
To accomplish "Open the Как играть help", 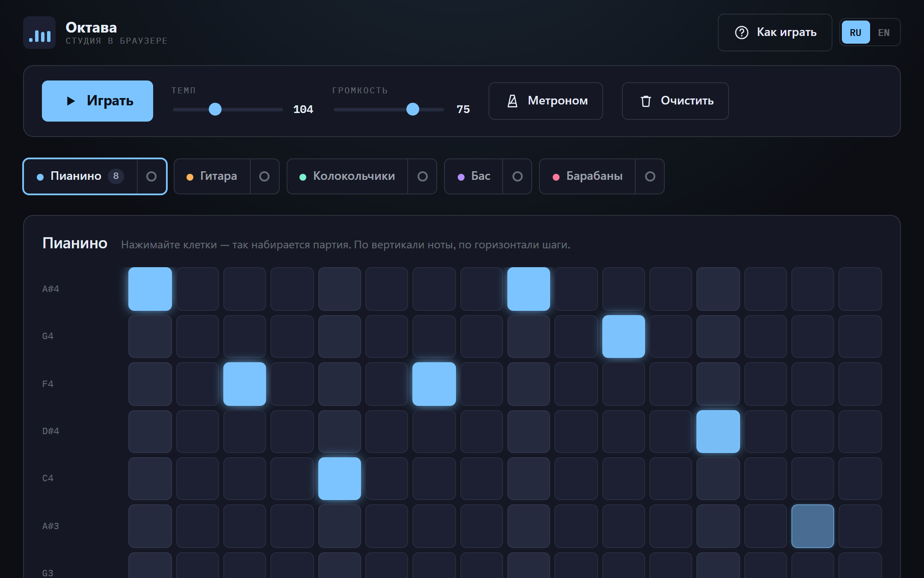I will point(775,33).
